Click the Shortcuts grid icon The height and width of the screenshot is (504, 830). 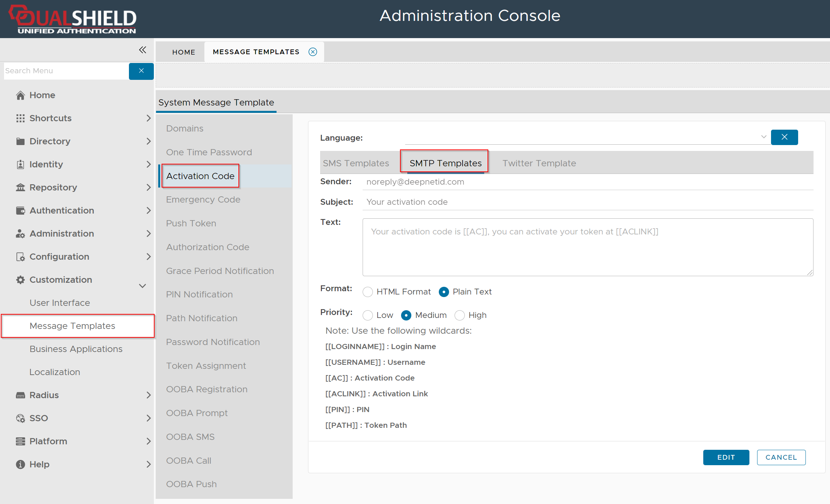(x=21, y=118)
